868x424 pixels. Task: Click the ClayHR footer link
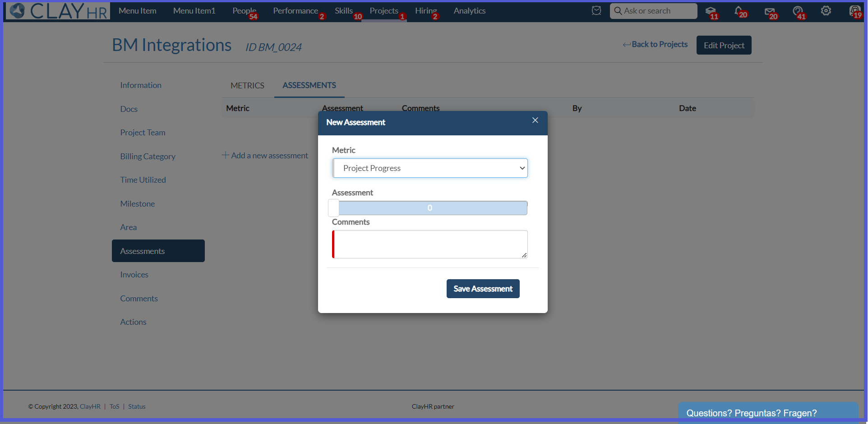point(90,406)
